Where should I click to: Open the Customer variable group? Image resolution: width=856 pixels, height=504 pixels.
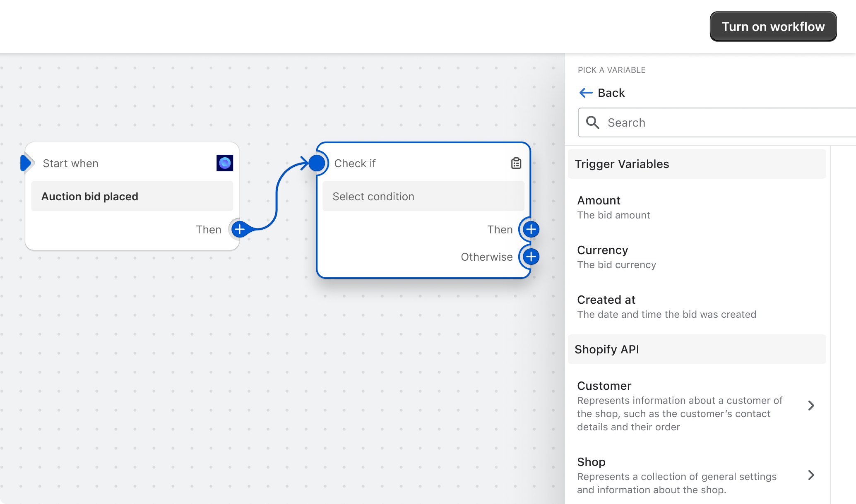[697, 406]
